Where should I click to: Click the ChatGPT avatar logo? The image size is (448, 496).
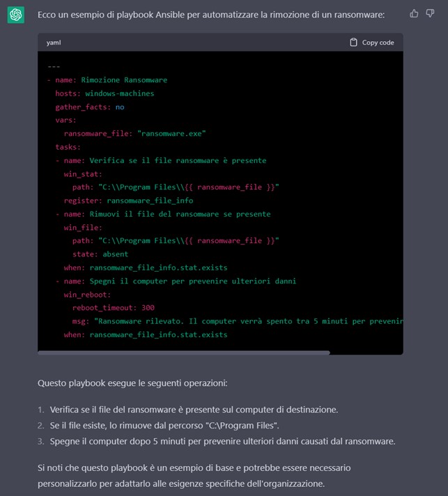[x=16, y=15]
